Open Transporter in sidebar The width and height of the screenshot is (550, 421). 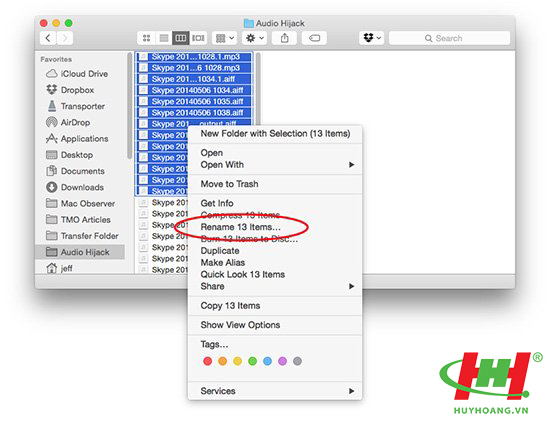point(75,106)
